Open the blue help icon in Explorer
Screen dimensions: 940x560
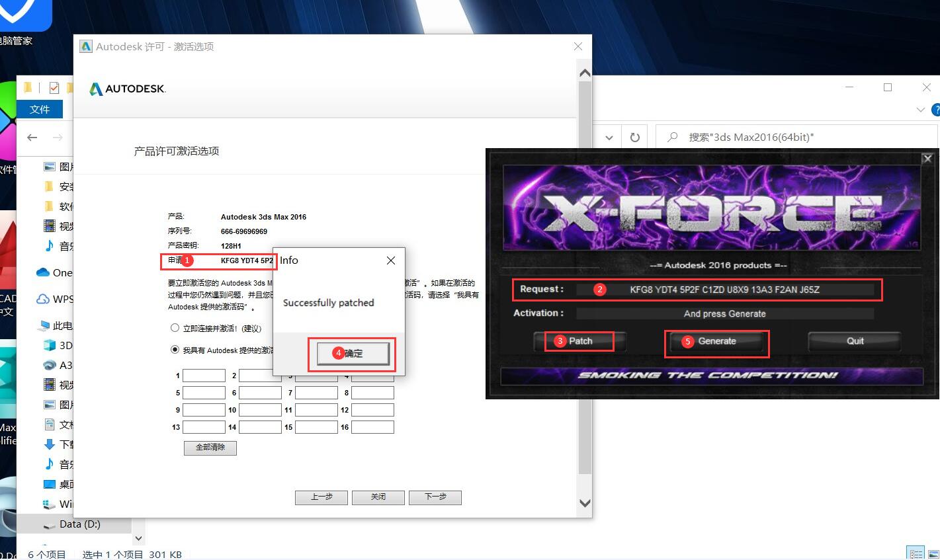tap(935, 110)
